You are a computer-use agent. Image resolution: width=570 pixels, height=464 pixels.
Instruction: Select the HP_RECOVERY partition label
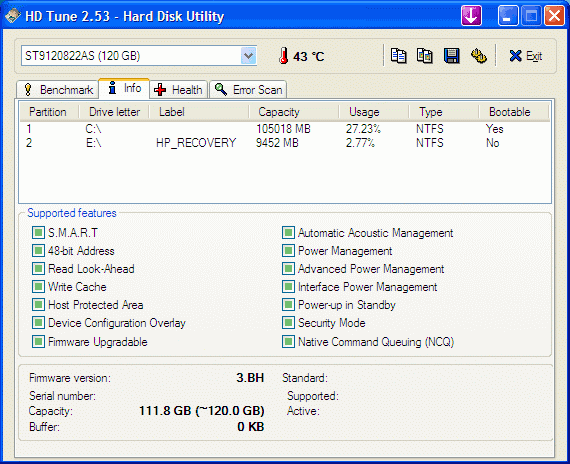click(196, 143)
